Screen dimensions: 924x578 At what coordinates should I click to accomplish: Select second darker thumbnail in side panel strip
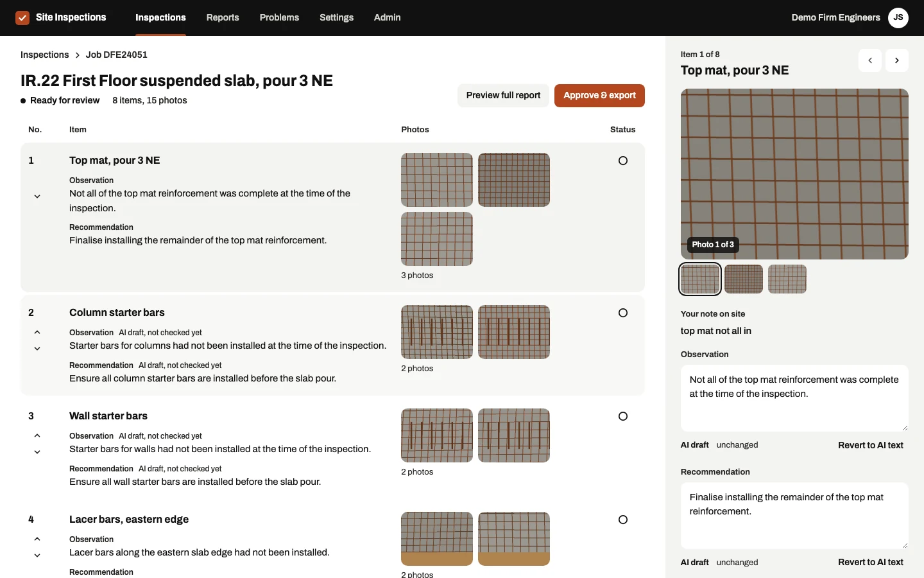click(x=744, y=279)
